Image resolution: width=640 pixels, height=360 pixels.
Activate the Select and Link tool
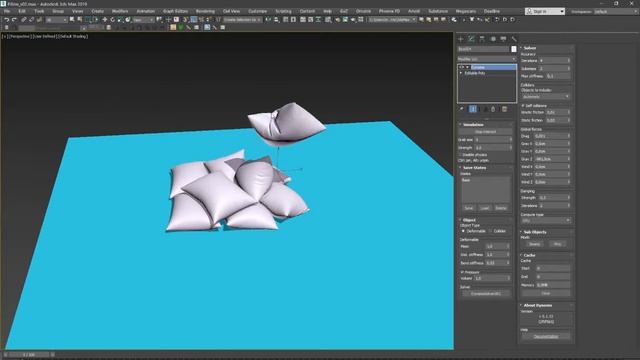[x=24, y=20]
